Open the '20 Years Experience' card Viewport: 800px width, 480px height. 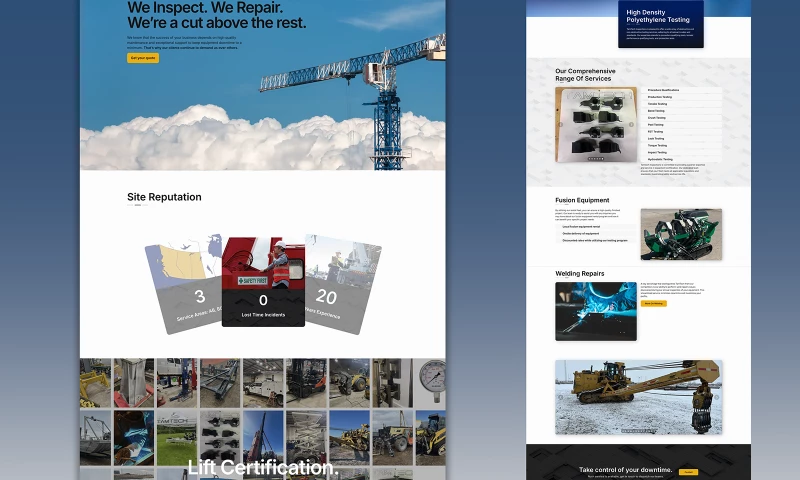(342, 286)
